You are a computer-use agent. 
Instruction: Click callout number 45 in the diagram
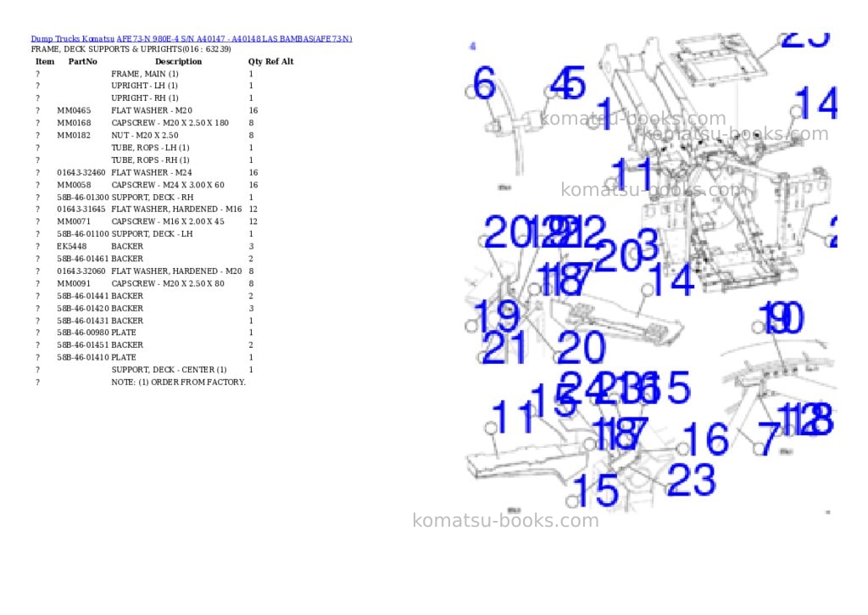(567, 83)
